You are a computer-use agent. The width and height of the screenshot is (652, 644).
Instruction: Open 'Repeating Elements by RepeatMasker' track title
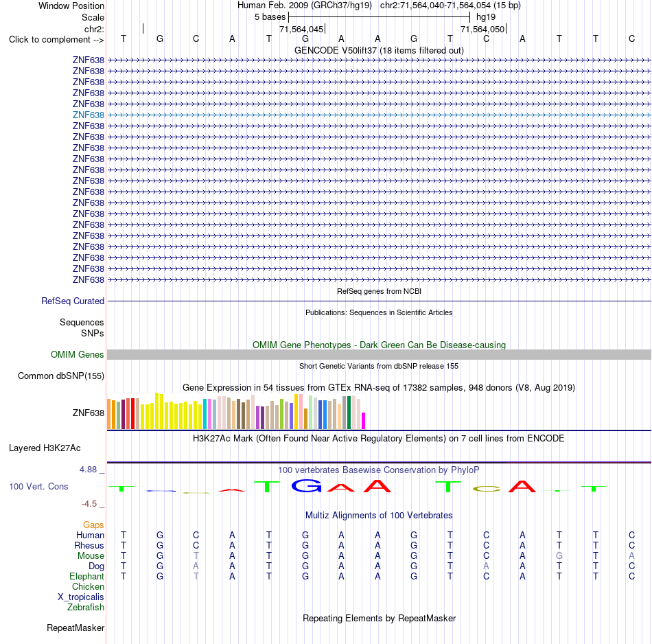[x=379, y=618]
